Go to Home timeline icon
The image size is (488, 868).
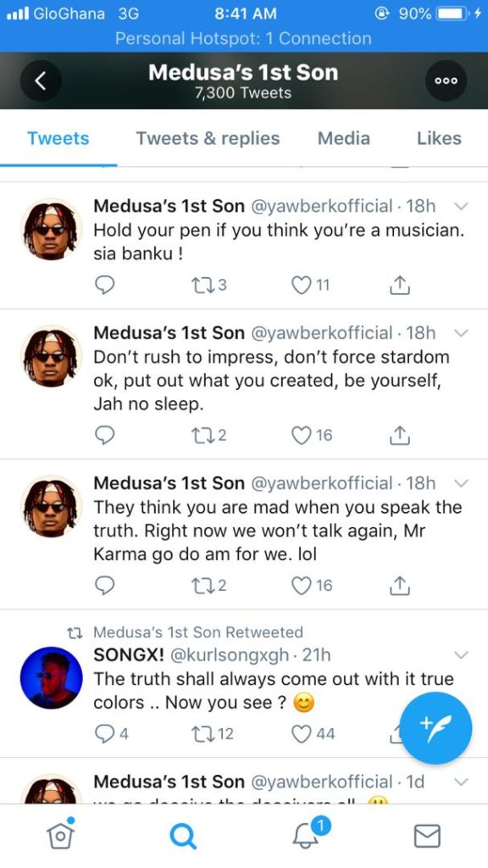click(x=61, y=834)
